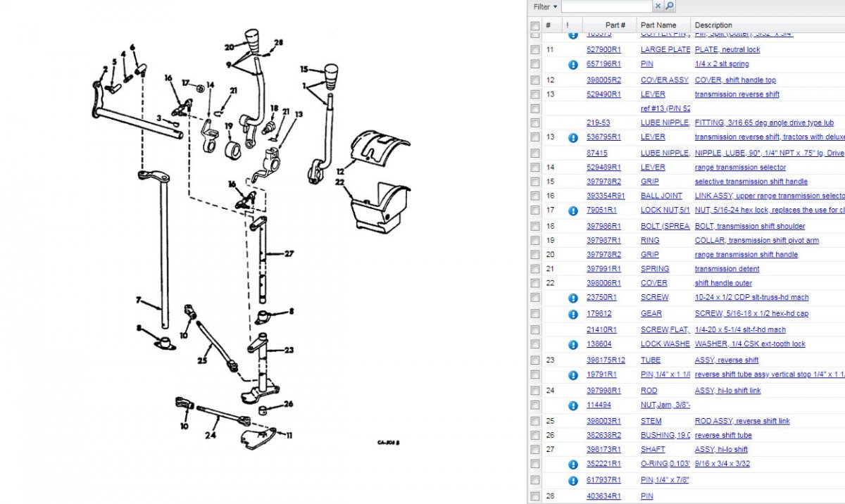845x504 pixels.
Task: Click info alert icon beside 79051R1 lock nut
Action: [x=572, y=210]
